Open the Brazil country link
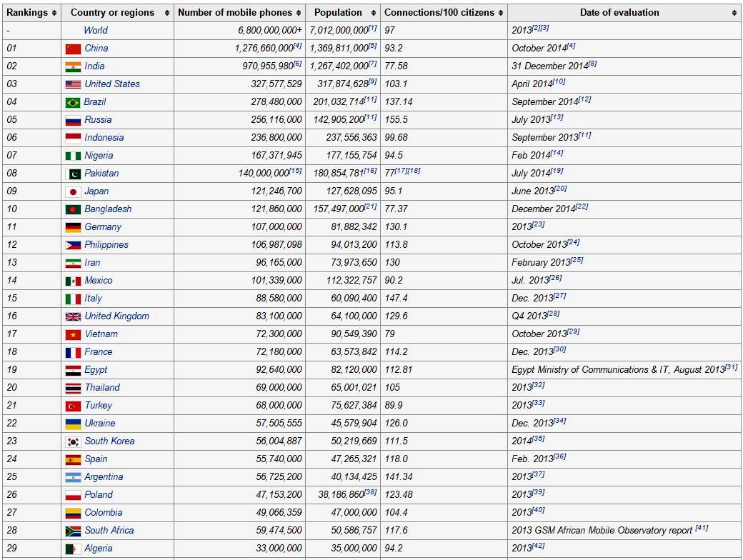This screenshot has height=560, width=743. [x=95, y=102]
